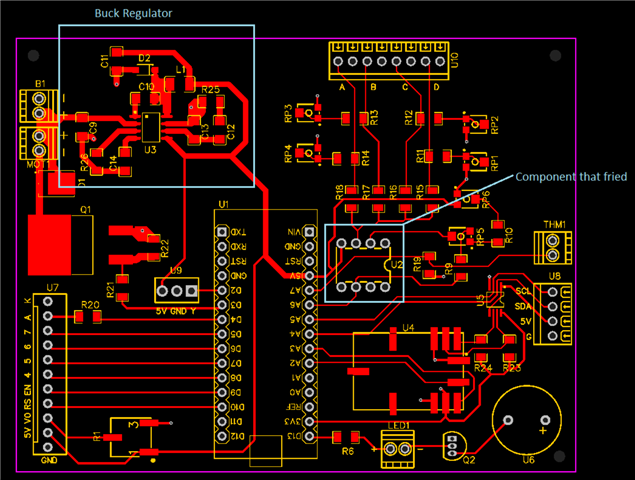The image size is (635, 480).
Task: Select the RP3 trimmer footprint
Action: pos(309,113)
